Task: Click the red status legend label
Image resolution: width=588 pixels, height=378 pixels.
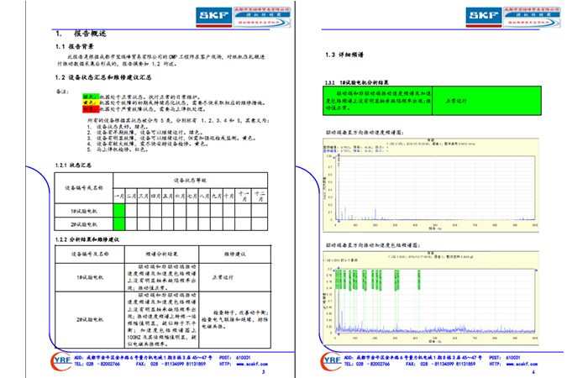Action: point(88,109)
